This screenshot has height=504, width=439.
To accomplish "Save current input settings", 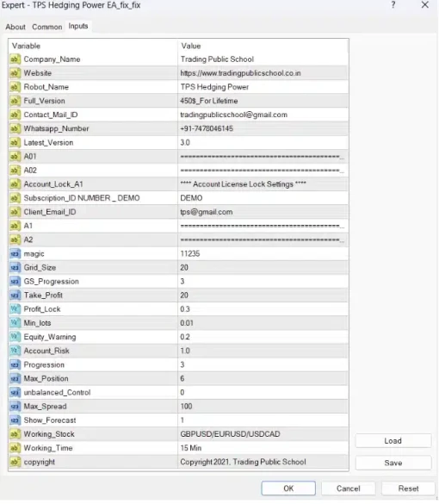I will [393, 463].
